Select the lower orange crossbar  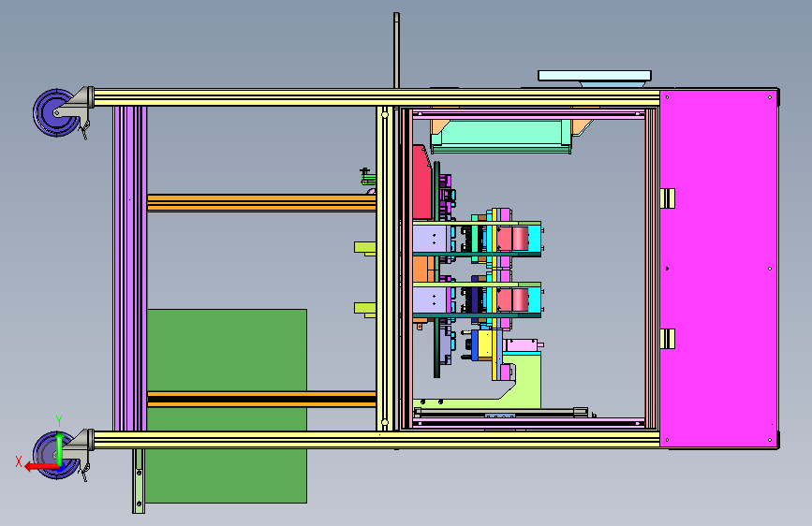pyautogui.click(x=261, y=399)
